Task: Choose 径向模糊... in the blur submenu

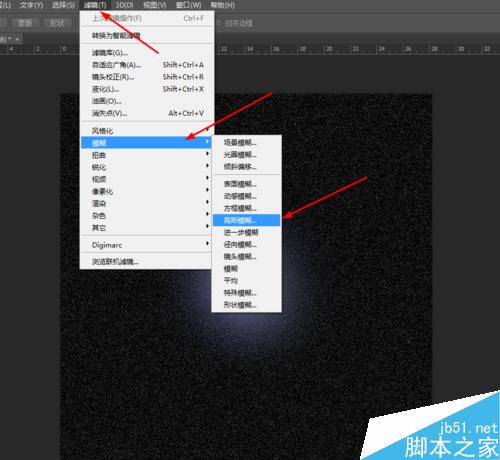Action: point(247,244)
